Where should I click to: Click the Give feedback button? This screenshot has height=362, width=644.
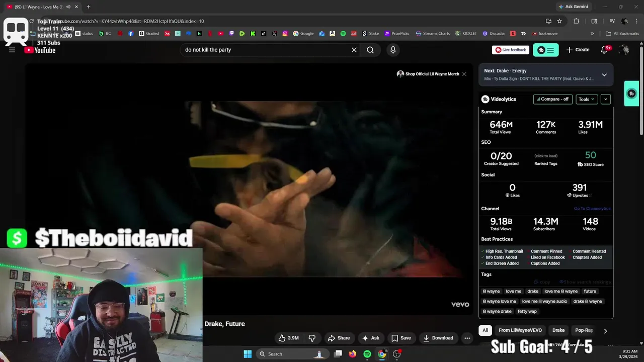click(511, 50)
